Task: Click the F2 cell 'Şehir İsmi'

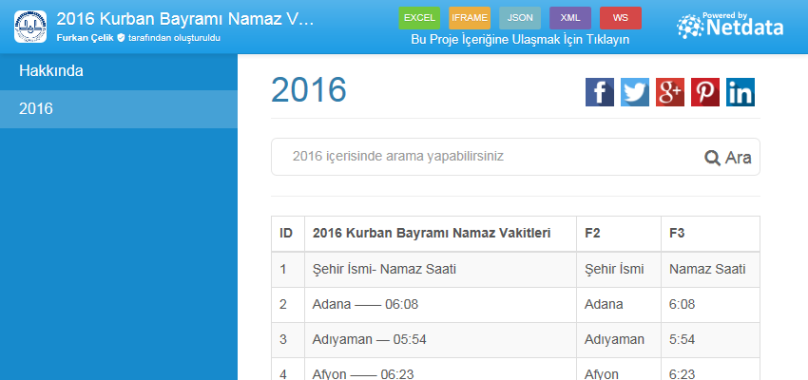Action: click(619, 269)
